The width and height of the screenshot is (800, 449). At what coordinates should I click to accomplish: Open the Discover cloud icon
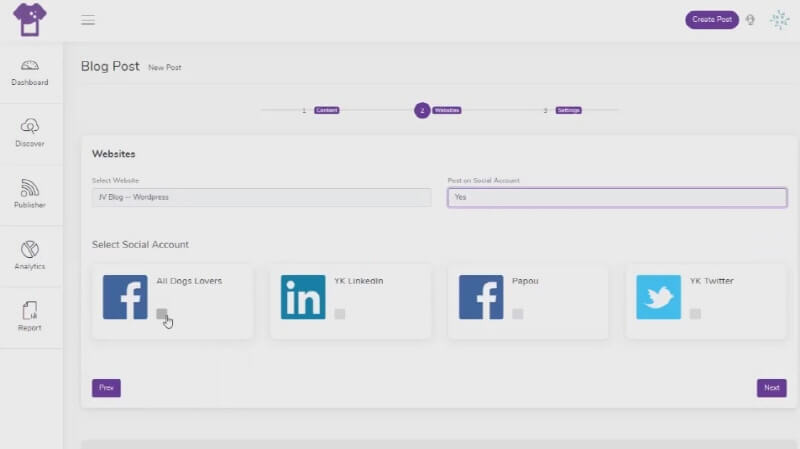30,126
